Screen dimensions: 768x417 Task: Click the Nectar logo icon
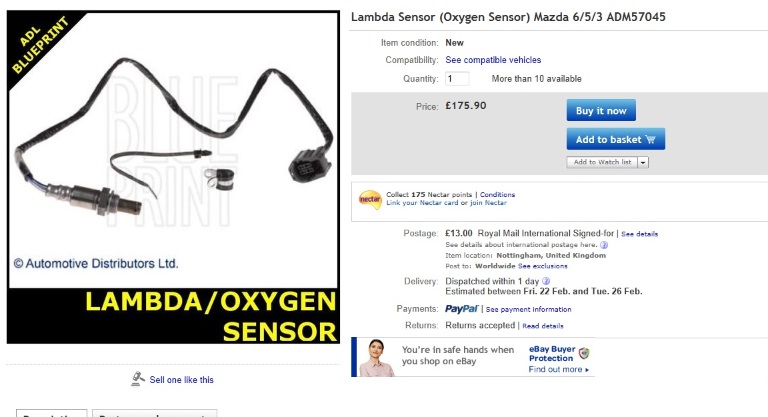point(370,199)
